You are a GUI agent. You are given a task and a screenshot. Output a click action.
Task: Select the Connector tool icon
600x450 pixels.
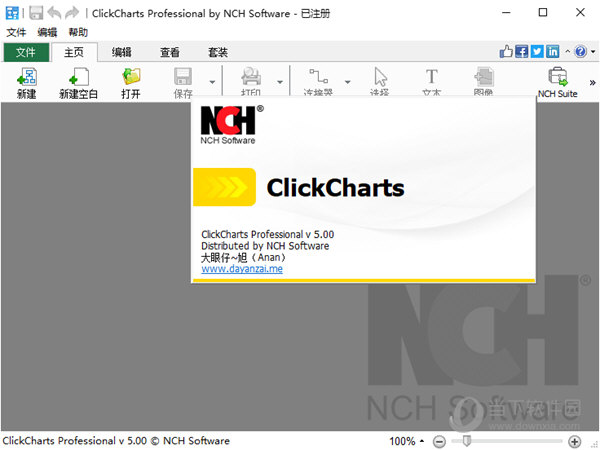coord(318,77)
